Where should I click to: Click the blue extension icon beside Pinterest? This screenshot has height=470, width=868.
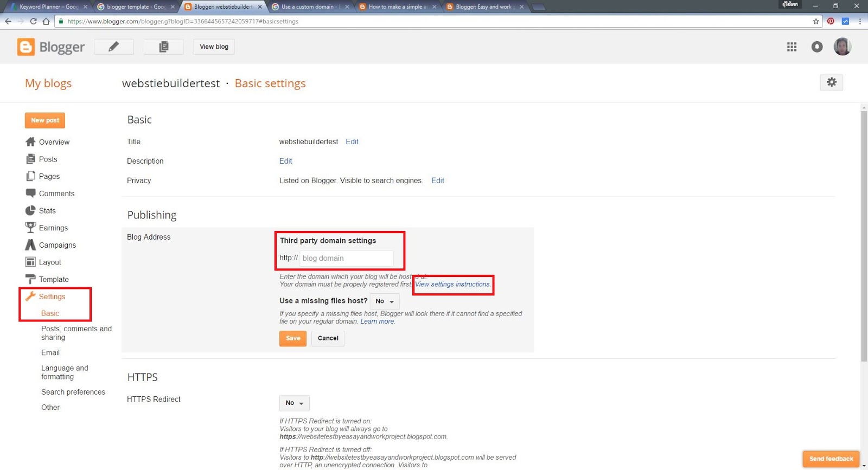845,21
